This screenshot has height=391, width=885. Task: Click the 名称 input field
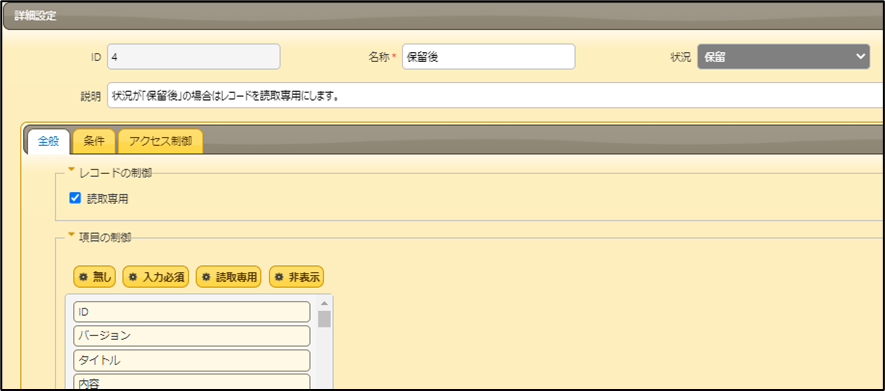[x=489, y=57]
